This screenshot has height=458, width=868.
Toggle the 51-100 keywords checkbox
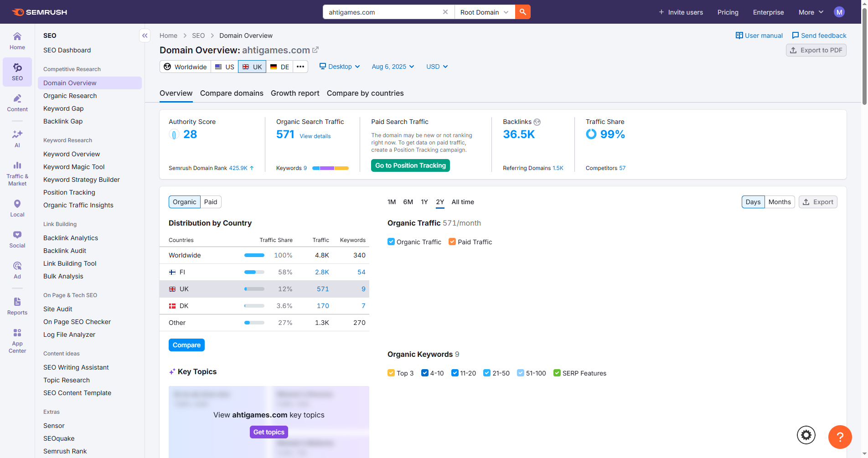click(521, 373)
